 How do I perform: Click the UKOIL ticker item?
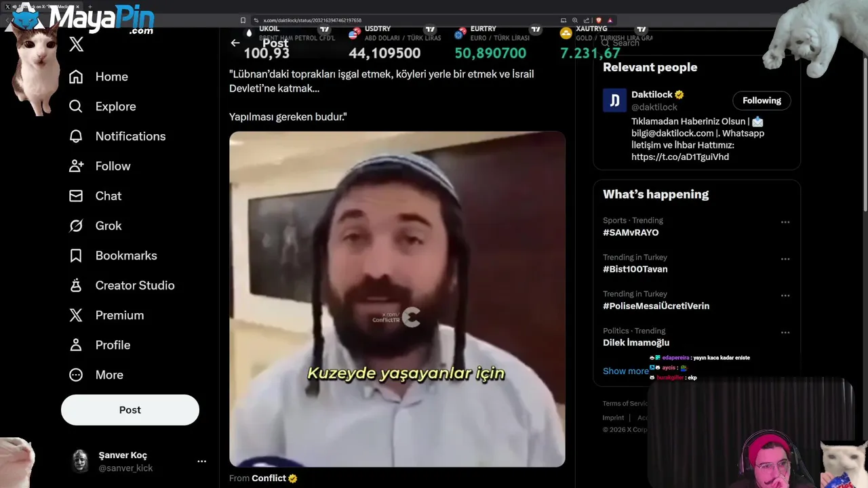(x=290, y=44)
